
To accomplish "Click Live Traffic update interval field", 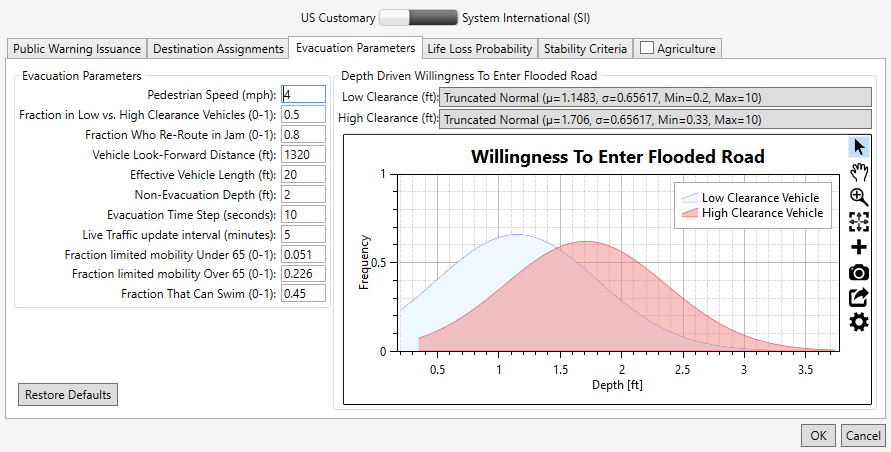I will [303, 234].
